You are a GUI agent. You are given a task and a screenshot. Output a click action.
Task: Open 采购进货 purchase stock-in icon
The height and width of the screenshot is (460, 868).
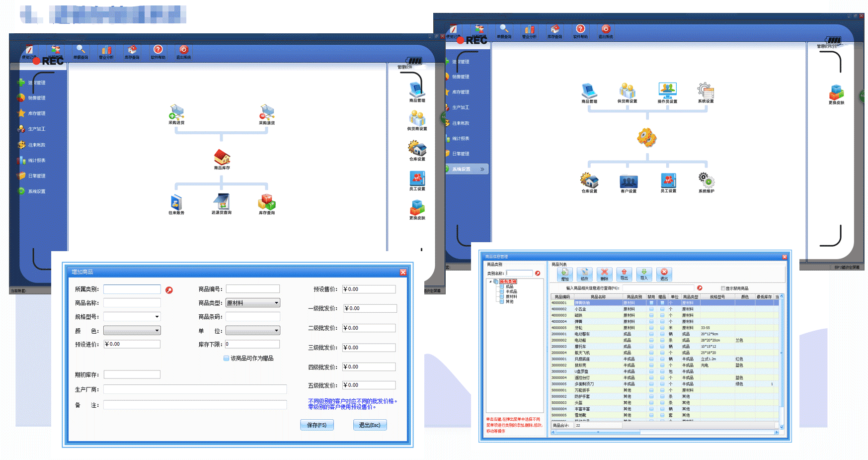176,112
